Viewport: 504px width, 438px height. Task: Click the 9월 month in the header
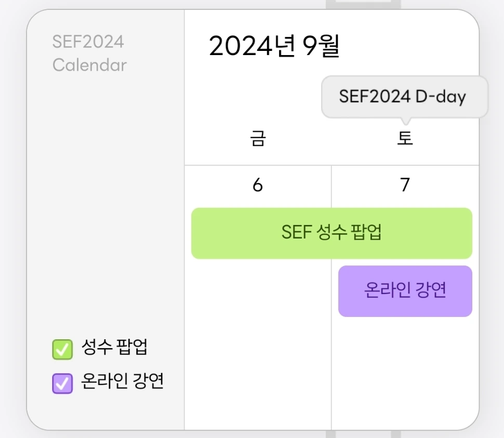tap(321, 46)
